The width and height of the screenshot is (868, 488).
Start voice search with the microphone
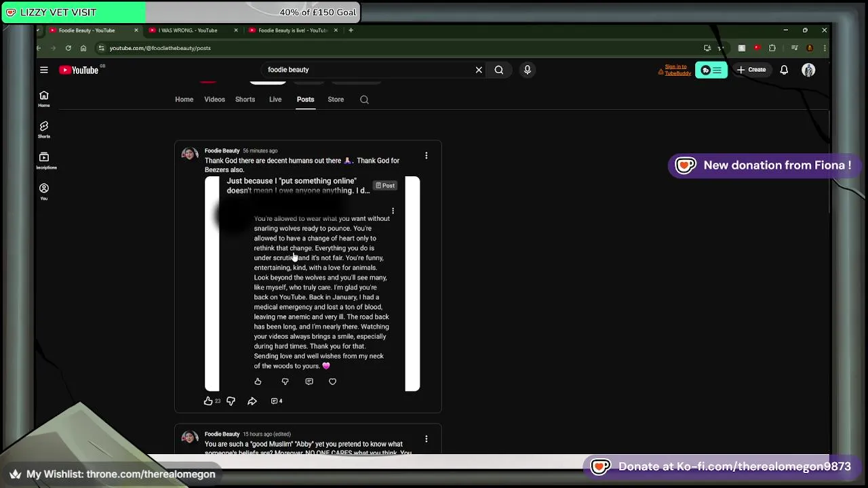click(x=527, y=70)
